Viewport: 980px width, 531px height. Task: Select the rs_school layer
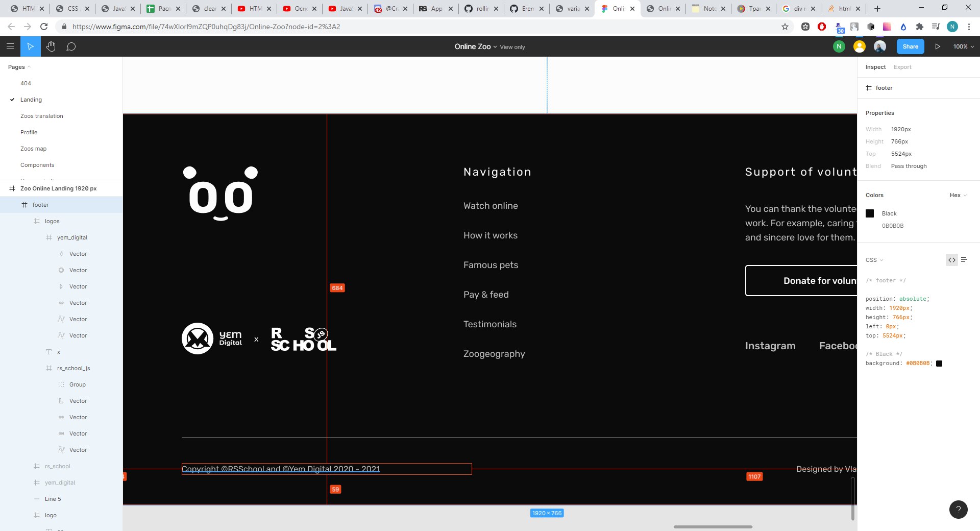[61, 466]
